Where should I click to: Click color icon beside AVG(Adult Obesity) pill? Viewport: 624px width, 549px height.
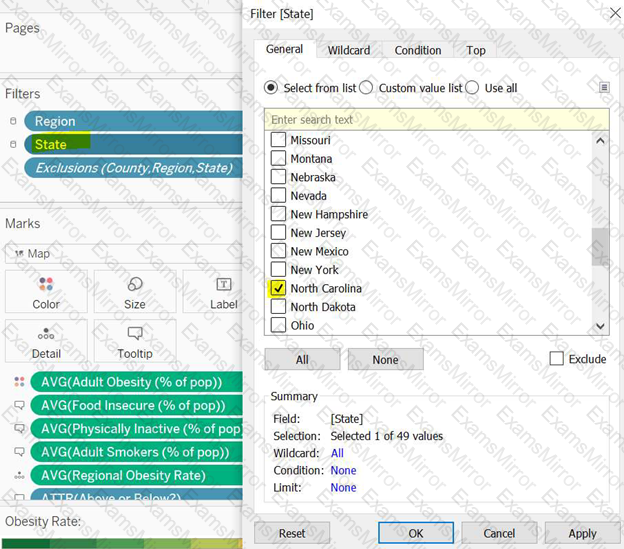coord(19,382)
